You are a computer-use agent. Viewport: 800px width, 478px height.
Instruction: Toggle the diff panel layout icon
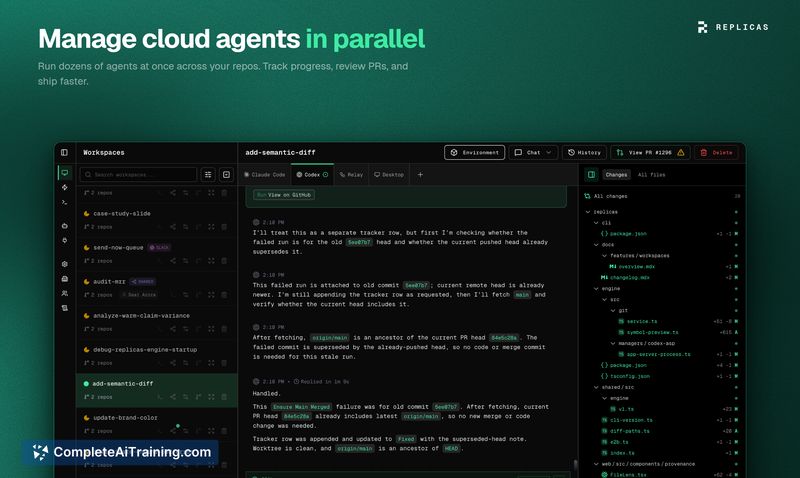(x=591, y=174)
